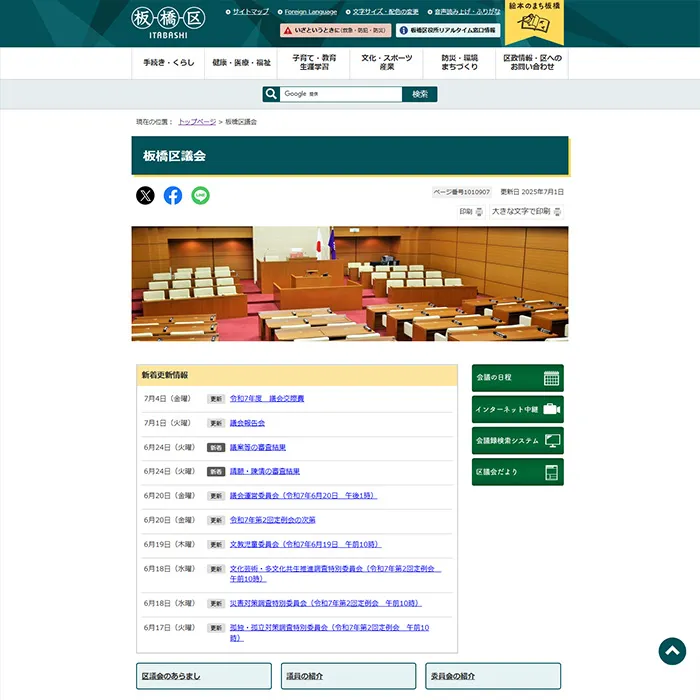Open 議会運営委員会 June 20 link
700x700 pixels.
point(304,496)
